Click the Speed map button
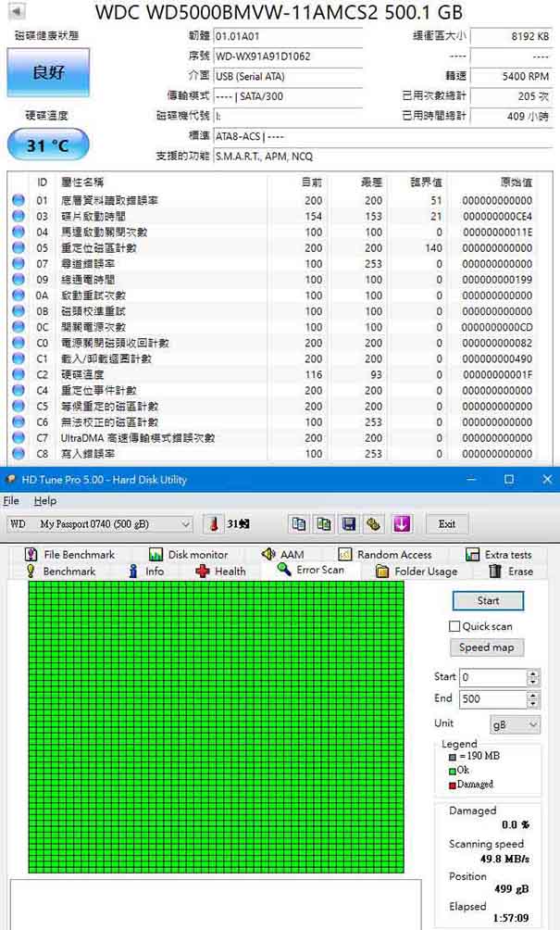The width and height of the screenshot is (560, 930). pos(487,647)
